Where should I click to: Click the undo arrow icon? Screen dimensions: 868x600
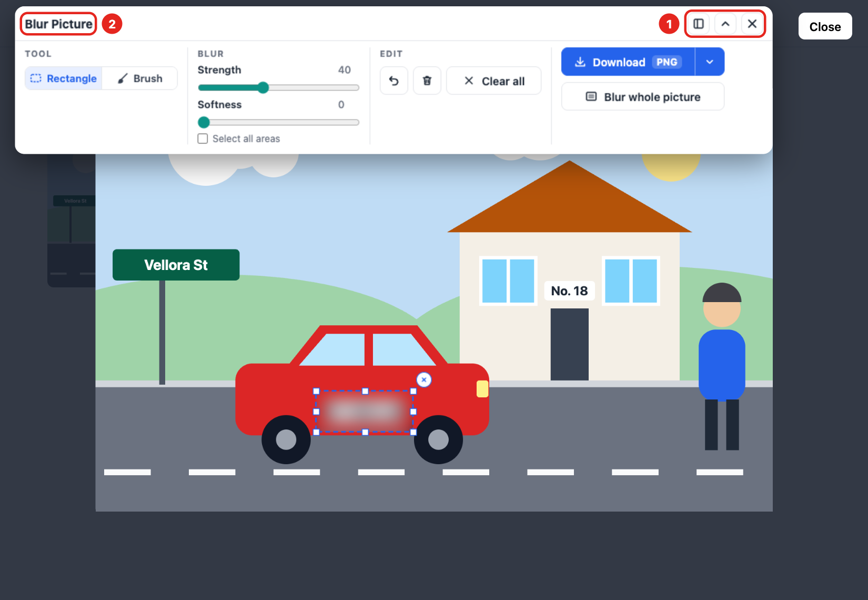394,81
